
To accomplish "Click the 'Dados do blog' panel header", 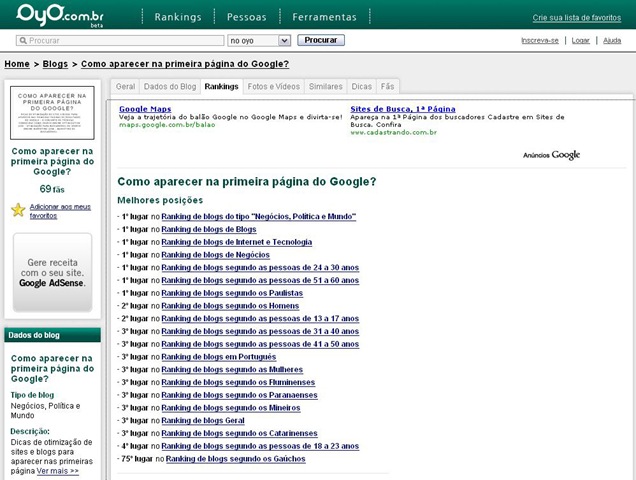I will point(52,335).
